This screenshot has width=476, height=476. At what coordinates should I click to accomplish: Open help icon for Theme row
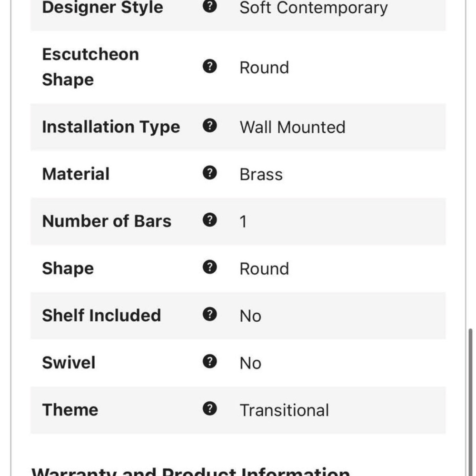(209, 408)
